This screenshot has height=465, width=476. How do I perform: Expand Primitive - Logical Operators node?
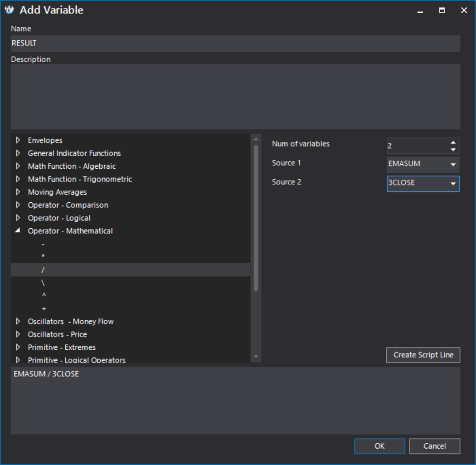[18, 360]
